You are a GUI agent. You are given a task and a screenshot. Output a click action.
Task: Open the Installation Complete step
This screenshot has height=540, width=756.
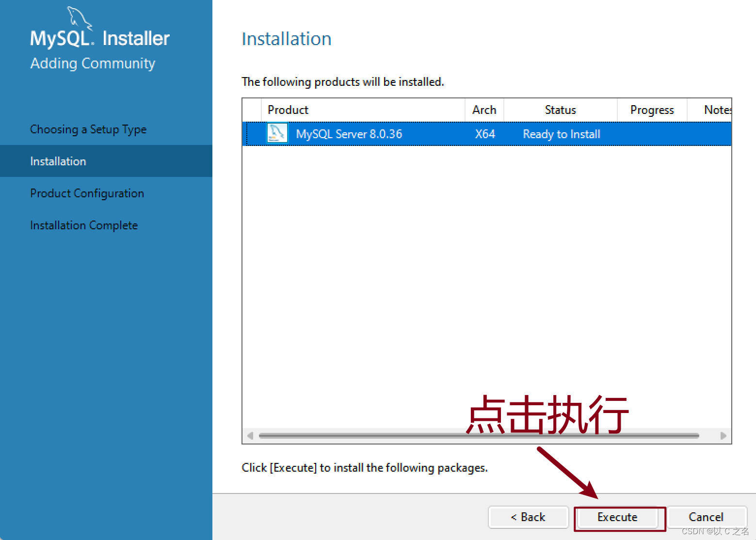click(x=84, y=225)
